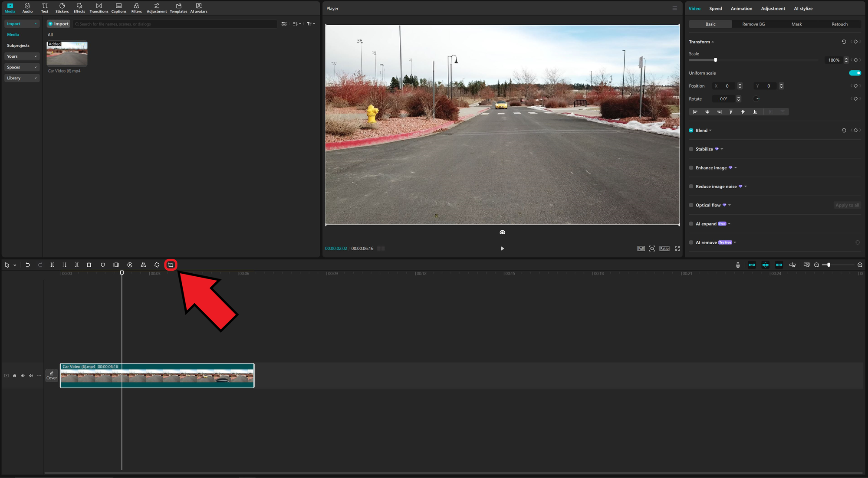Click the Car Video thumbnail in media panel

pos(66,54)
